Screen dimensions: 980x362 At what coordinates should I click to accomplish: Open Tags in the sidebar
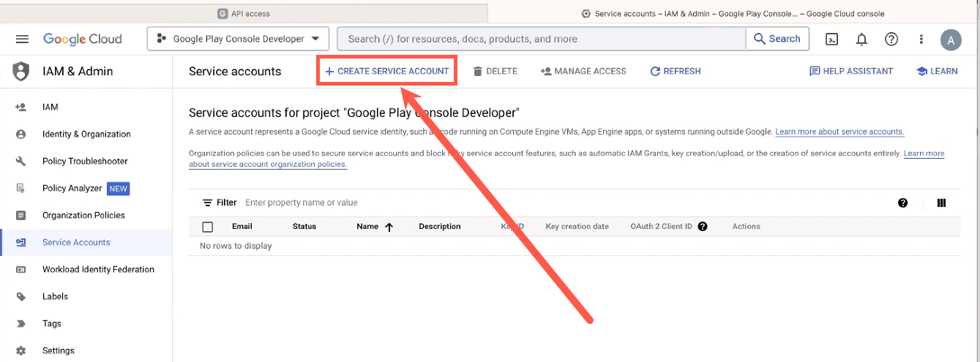pos(86,323)
